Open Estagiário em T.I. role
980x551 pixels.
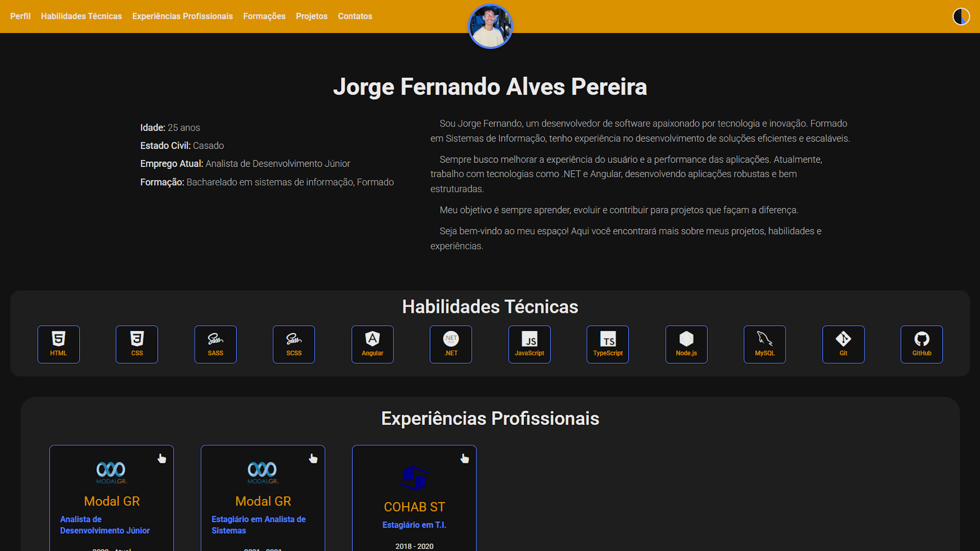click(x=414, y=525)
